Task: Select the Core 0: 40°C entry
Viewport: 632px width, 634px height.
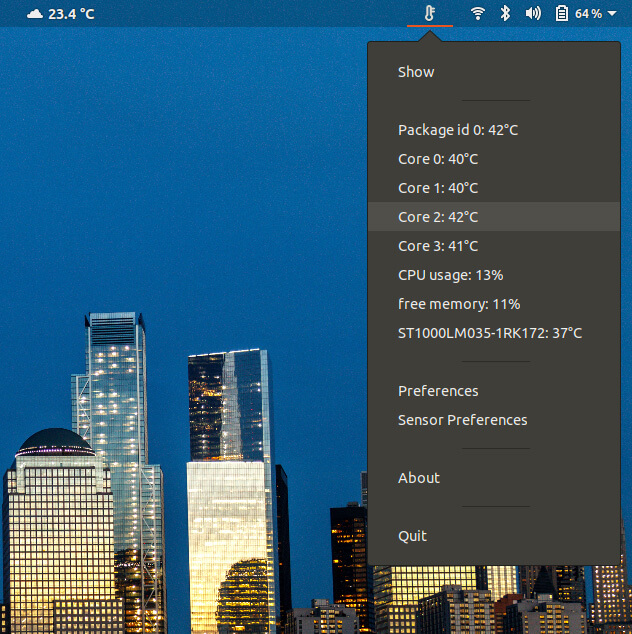Action: (x=494, y=159)
